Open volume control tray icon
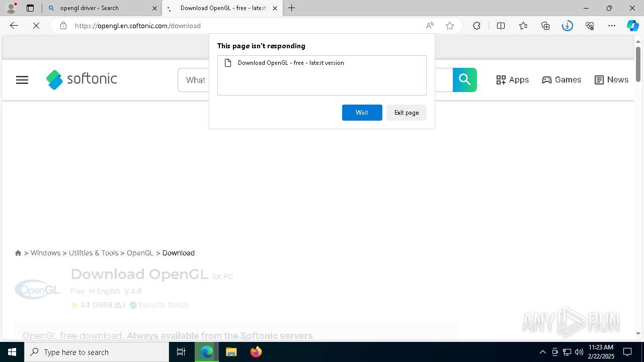The height and width of the screenshot is (362, 644). pos(579,352)
